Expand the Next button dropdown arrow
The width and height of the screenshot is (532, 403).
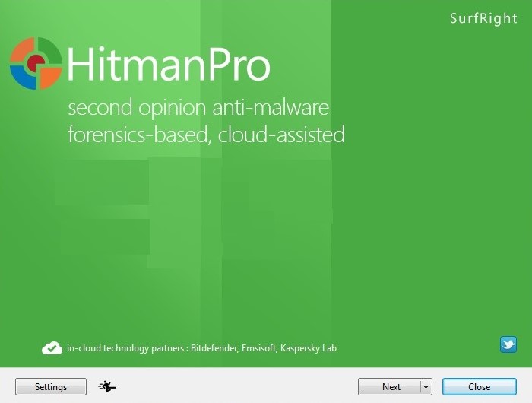(426, 387)
